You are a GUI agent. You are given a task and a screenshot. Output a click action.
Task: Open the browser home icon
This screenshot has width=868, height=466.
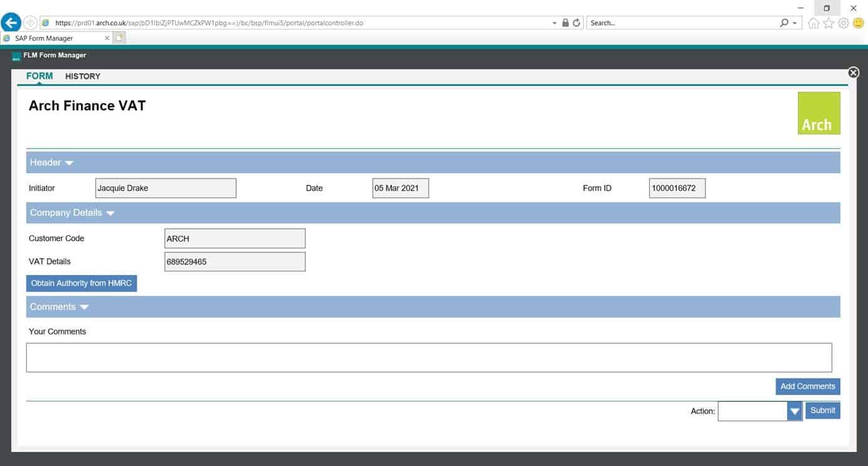tap(813, 23)
